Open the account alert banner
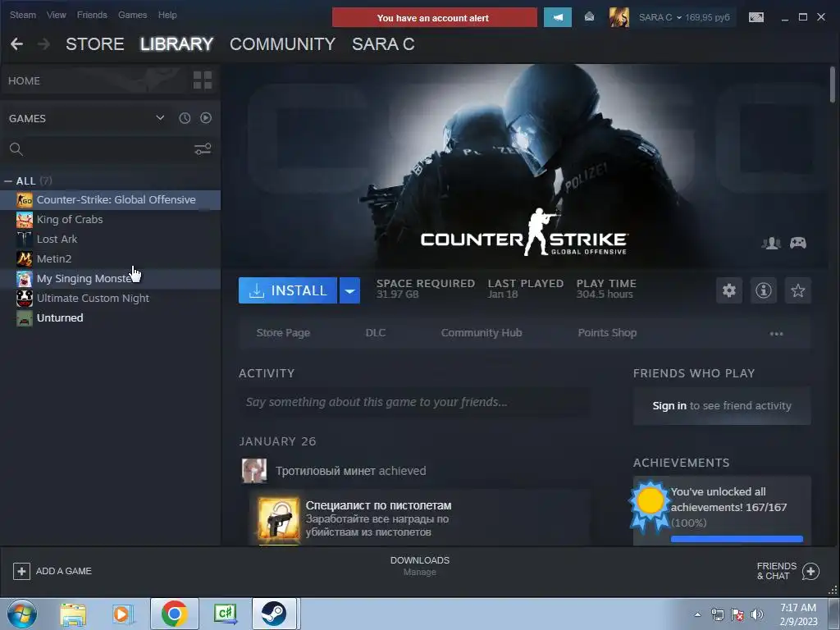Viewport: 840px width, 630px height. (435, 17)
